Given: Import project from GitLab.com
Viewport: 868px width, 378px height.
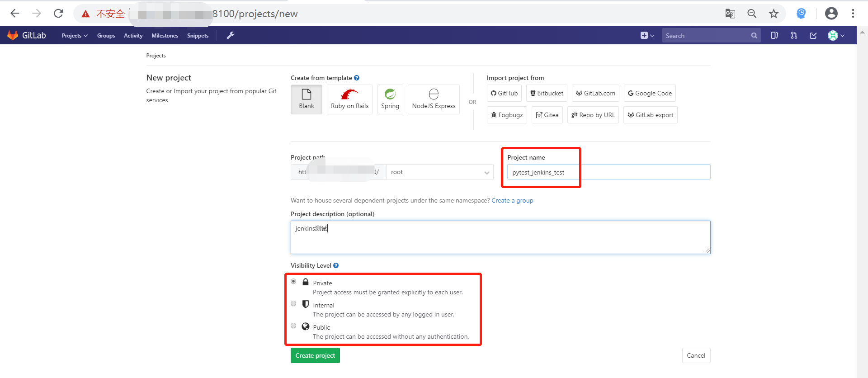Looking at the screenshot, I should click(595, 93).
